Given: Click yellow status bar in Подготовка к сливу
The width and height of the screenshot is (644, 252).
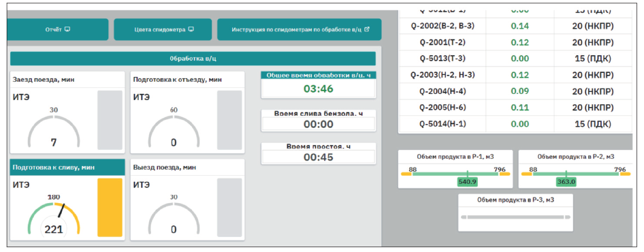Looking at the screenshot, I should tap(110, 207).
